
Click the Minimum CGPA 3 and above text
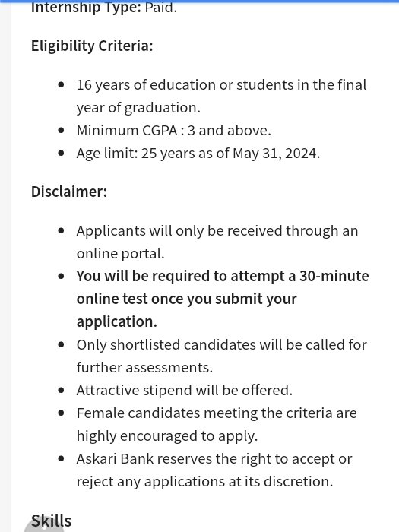pos(174,131)
